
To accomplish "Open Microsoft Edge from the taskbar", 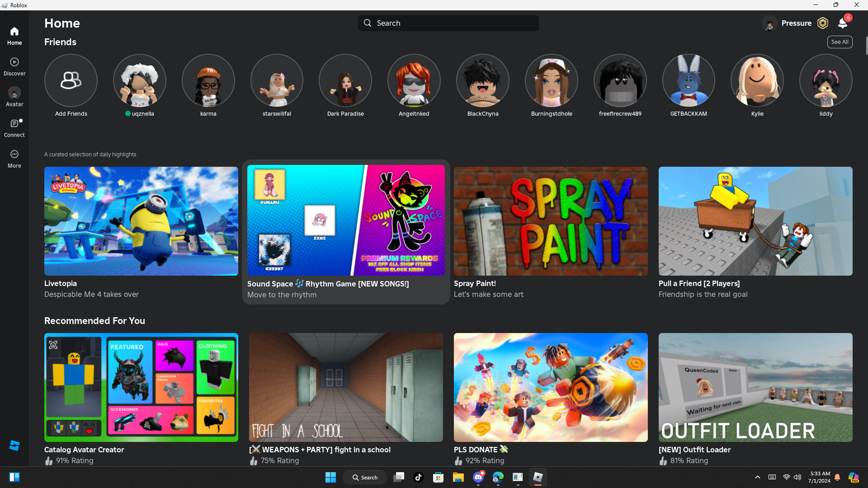I will (x=498, y=477).
